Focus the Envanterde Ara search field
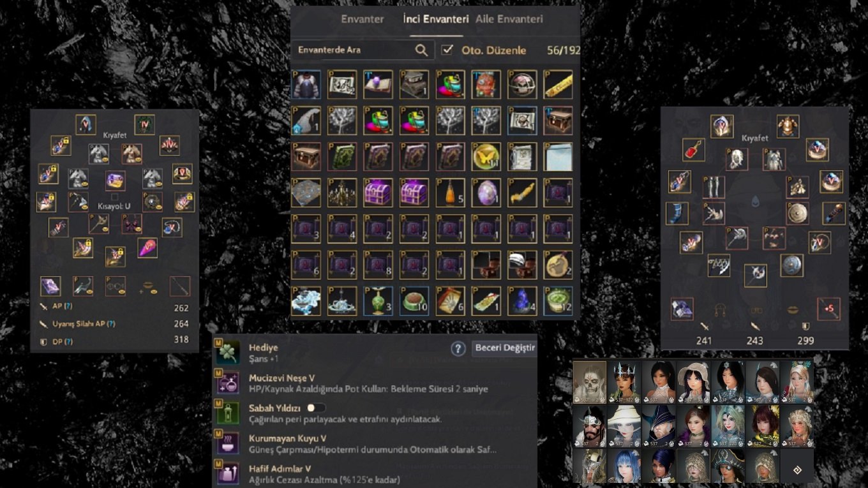Screen dimensions: 868x488 pyautogui.click(x=354, y=50)
